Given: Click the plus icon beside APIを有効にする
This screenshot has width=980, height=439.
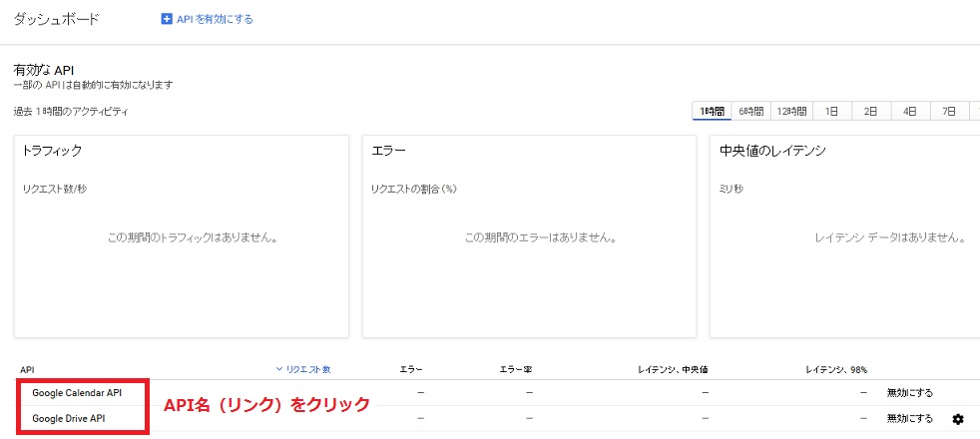Looking at the screenshot, I should click(x=167, y=19).
